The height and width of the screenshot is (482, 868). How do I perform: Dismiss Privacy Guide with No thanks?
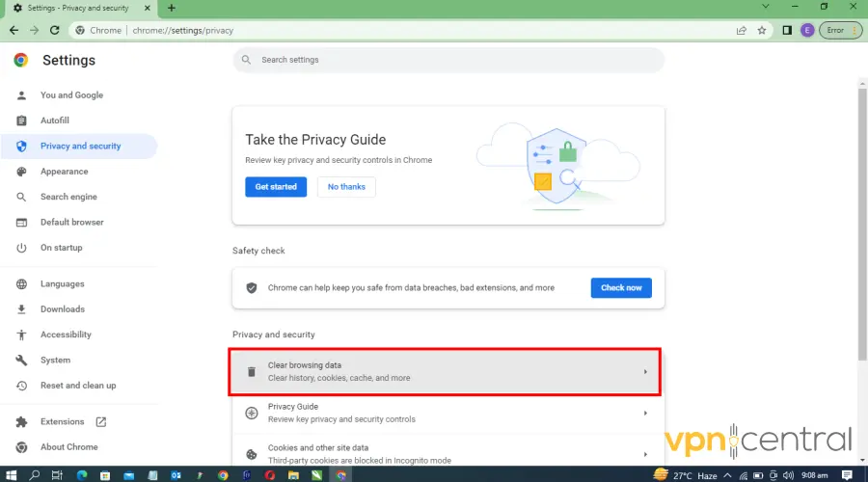click(x=346, y=187)
